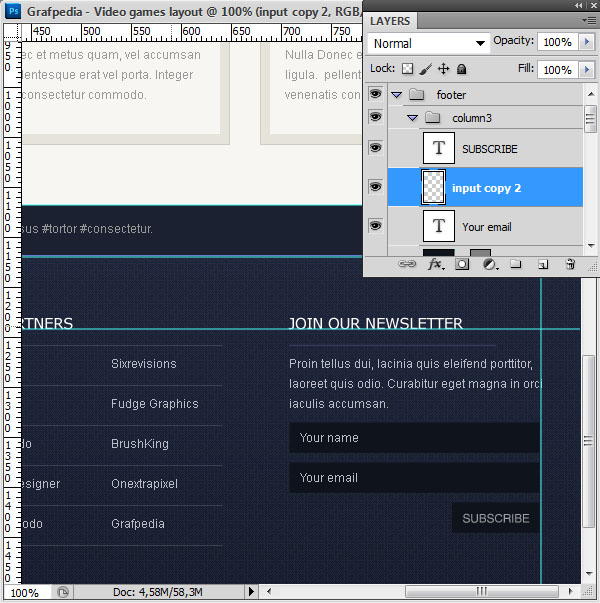Hide the Your email text layer
This screenshot has height=603, width=600.
(375, 225)
